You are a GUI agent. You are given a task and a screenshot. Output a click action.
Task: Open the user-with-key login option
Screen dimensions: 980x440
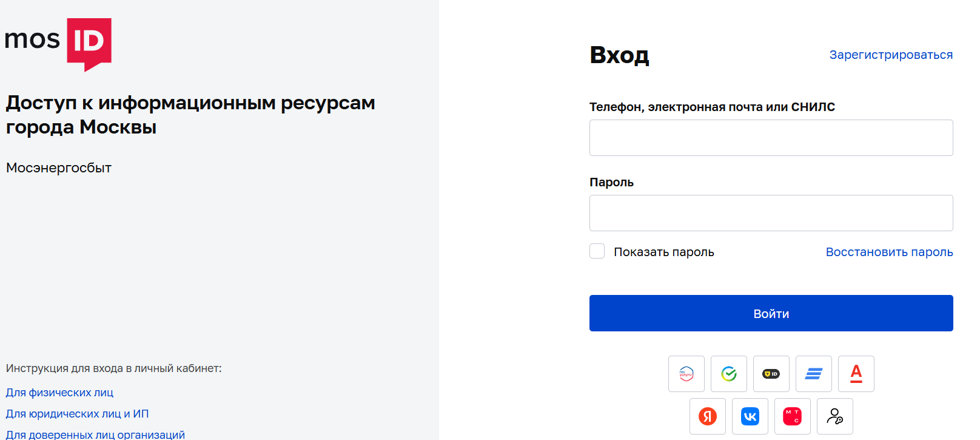(x=834, y=416)
